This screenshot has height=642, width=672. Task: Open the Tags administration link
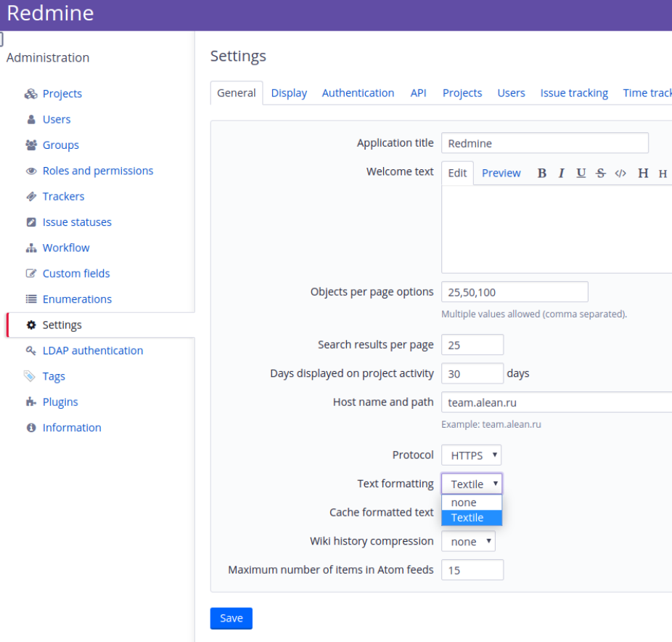[x=54, y=376]
